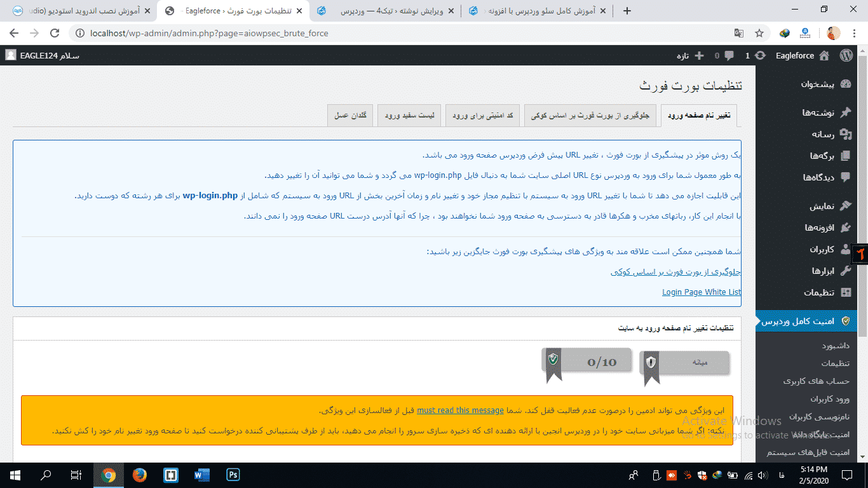Open Photoshop from the taskbar

[x=233, y=475]
